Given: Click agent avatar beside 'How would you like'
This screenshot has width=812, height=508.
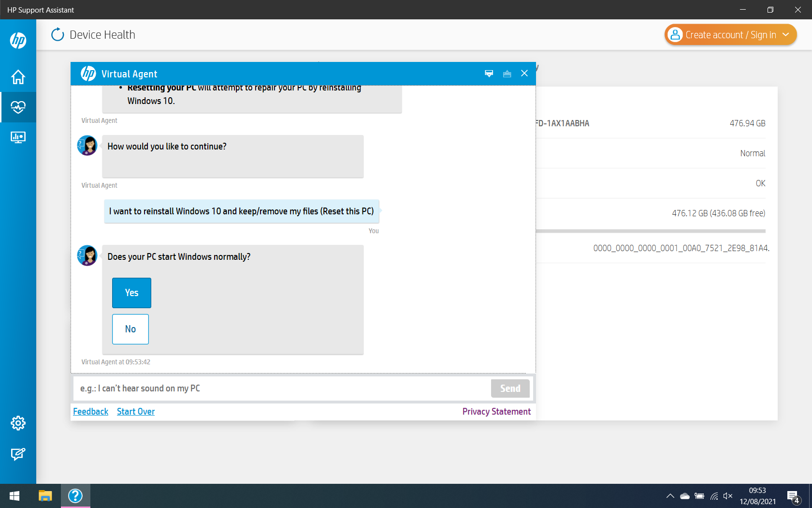Looking at the screenshot, I should coord(87,145).
